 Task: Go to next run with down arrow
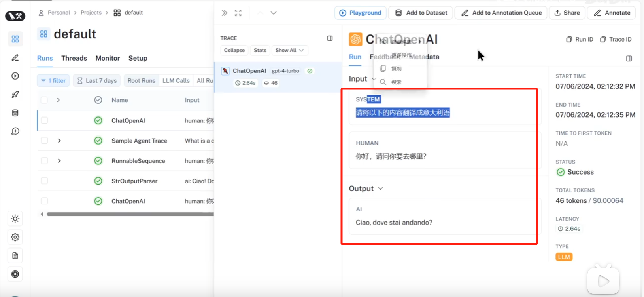[x=274, y=13]
